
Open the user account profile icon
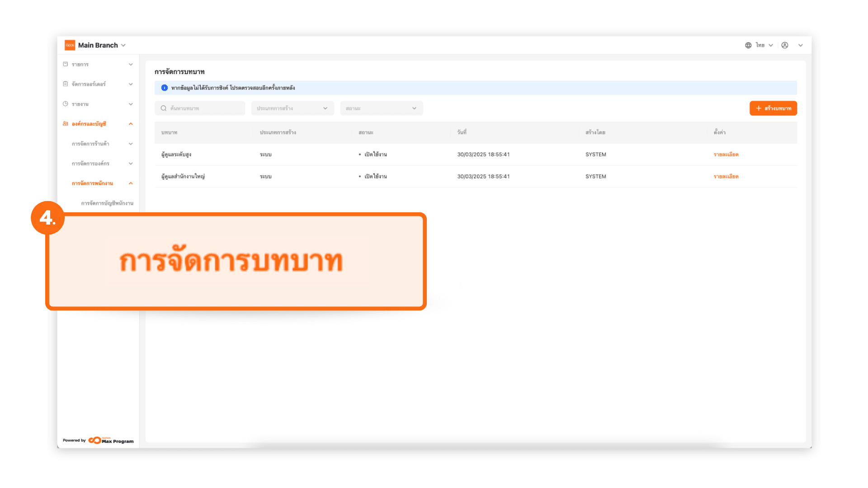(x=785, y=45)
